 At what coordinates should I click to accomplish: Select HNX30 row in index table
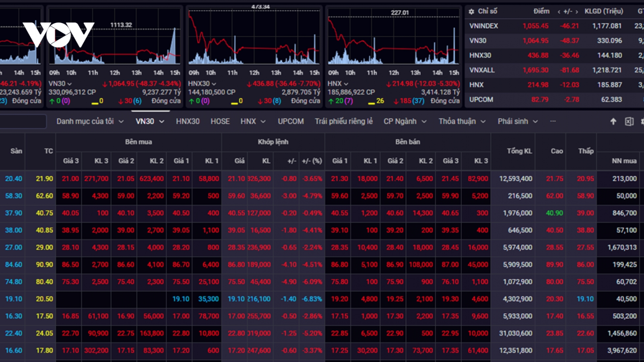554,55
